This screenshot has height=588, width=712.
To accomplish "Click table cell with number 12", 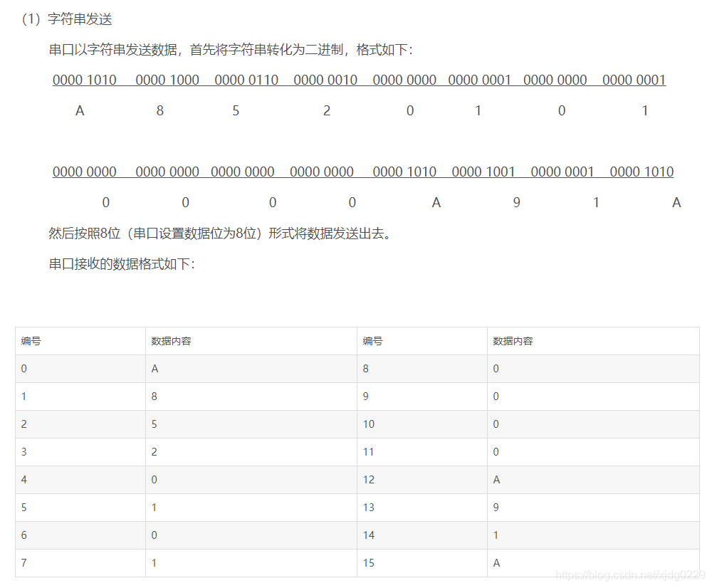I will [422, 480].
